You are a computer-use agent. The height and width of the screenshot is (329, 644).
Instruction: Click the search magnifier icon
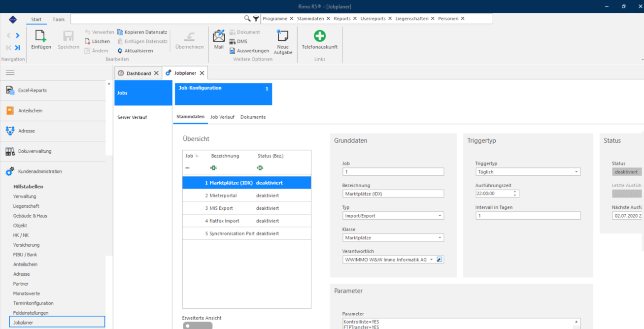[247, 19]
